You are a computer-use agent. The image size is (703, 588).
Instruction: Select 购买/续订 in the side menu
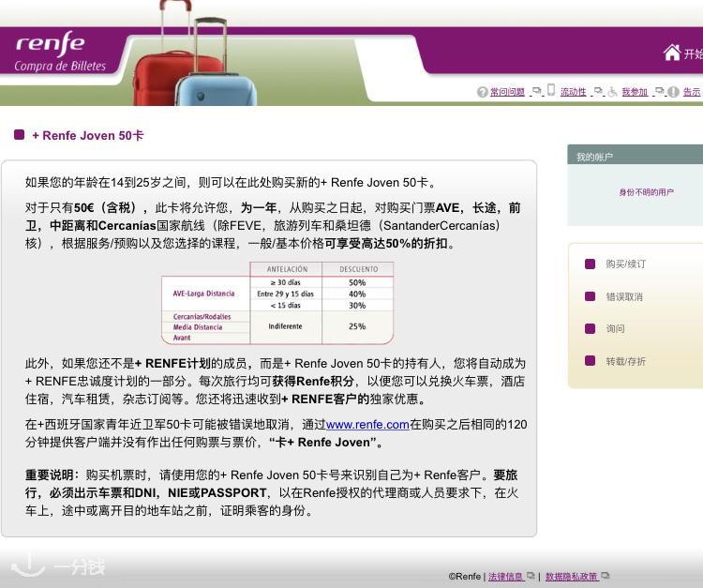[x=625, y=264]
